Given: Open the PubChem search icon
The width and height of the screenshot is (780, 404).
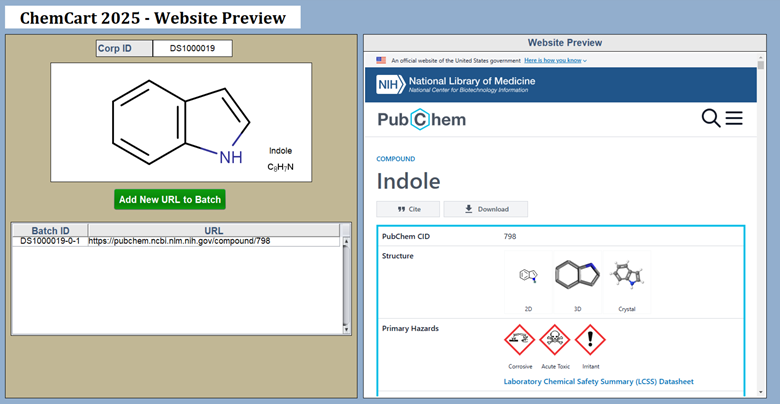Looking at the screenshot, I should click(x=711, y=119).
